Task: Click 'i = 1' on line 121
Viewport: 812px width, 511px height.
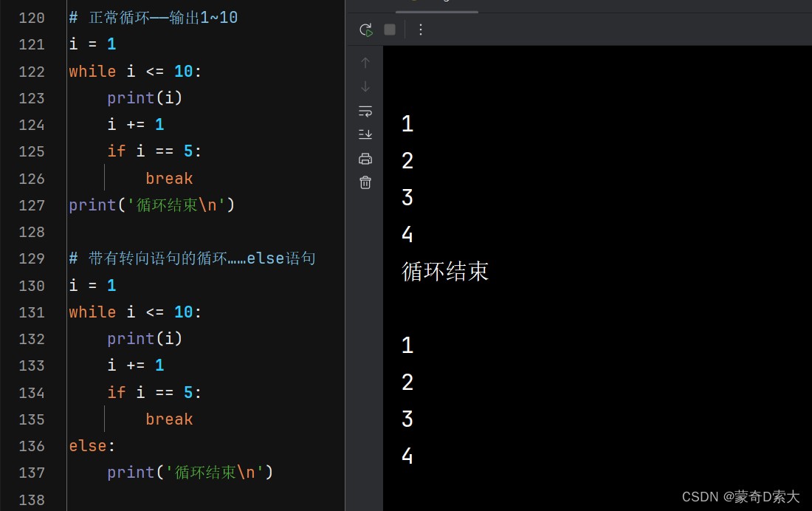Action: coord(93,44)
